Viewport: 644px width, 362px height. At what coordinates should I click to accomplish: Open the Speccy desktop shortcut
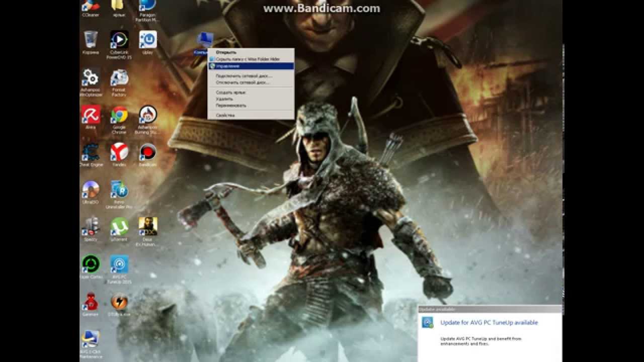(91, 229)
